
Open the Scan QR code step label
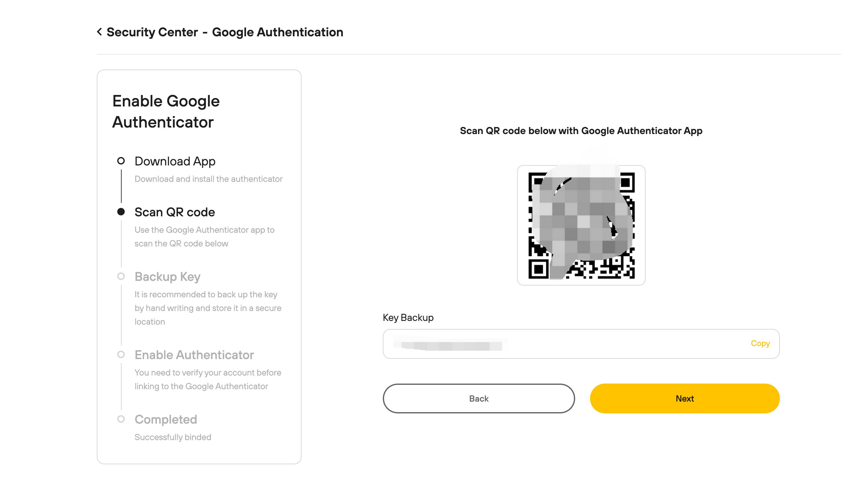(x=175, y=212)
